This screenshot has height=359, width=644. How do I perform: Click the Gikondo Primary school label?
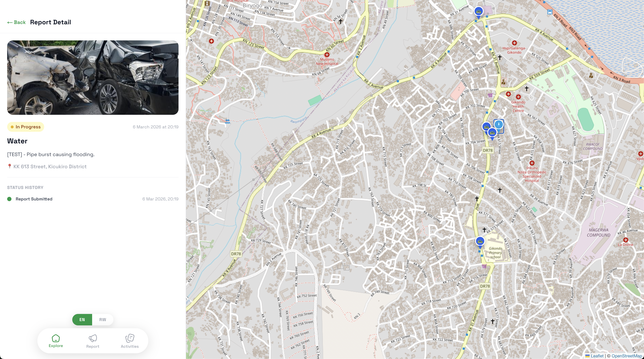pos(495,253)
